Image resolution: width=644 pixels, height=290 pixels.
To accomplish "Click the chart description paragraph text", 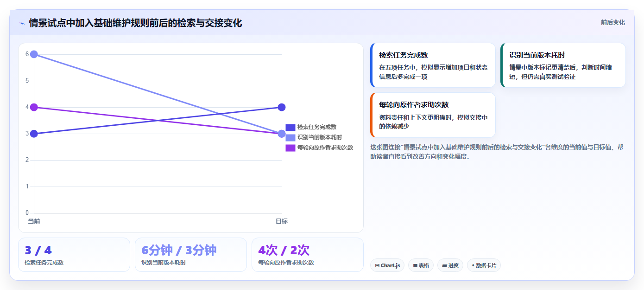I will 497,152.
